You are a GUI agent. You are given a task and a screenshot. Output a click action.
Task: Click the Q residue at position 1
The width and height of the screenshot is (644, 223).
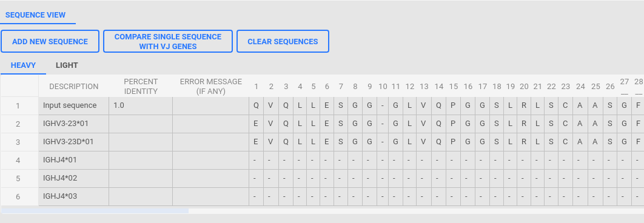[x=257, y=106]
